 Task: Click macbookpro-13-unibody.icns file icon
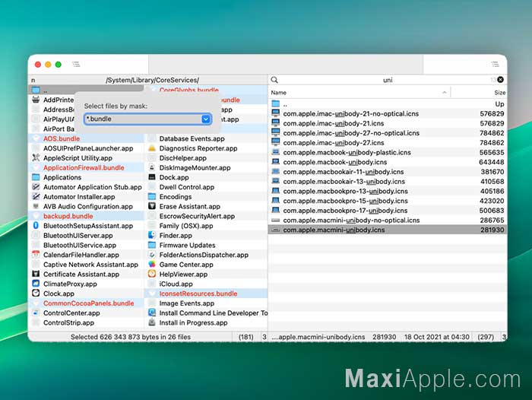(276, 191)
